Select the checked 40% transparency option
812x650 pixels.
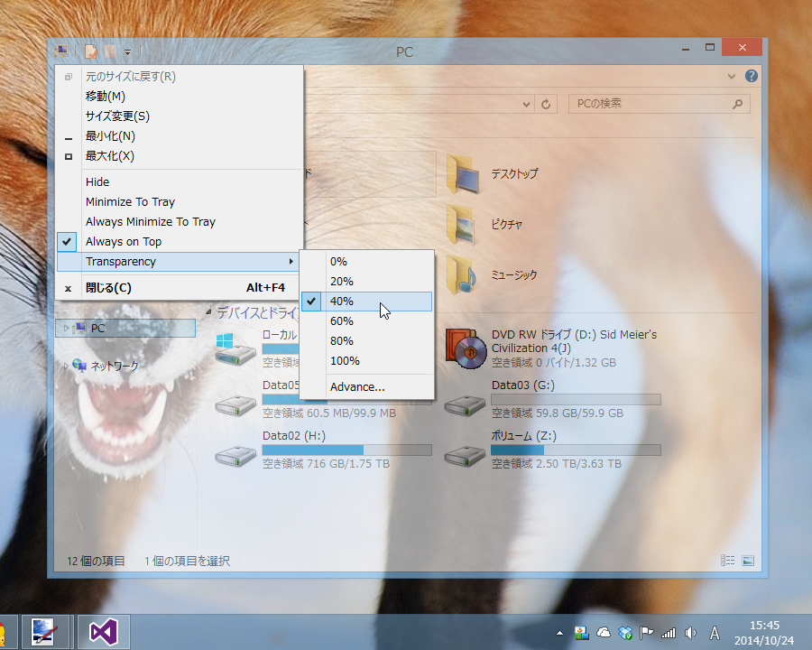pyautogui.click(x=366, y=302)
